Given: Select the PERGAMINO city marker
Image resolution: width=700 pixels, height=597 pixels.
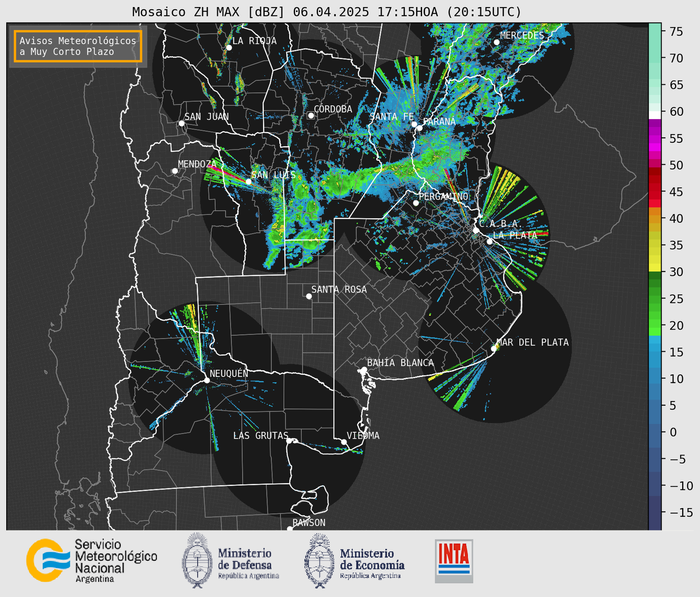Looking at the screenshot, I should click(x=416, y=203).
